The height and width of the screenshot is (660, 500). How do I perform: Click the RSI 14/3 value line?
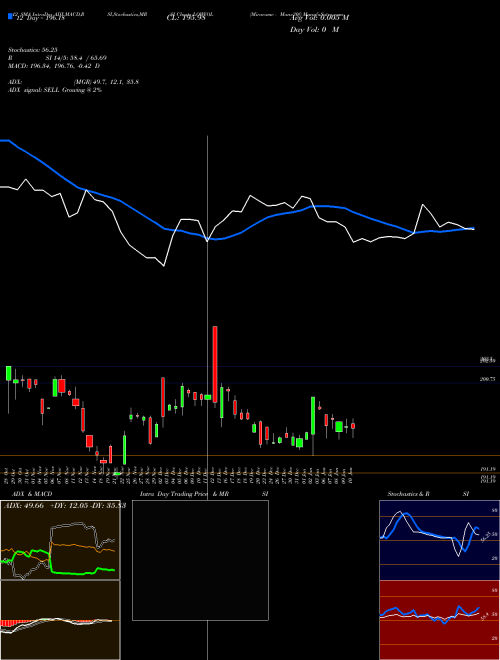(57, 58)
